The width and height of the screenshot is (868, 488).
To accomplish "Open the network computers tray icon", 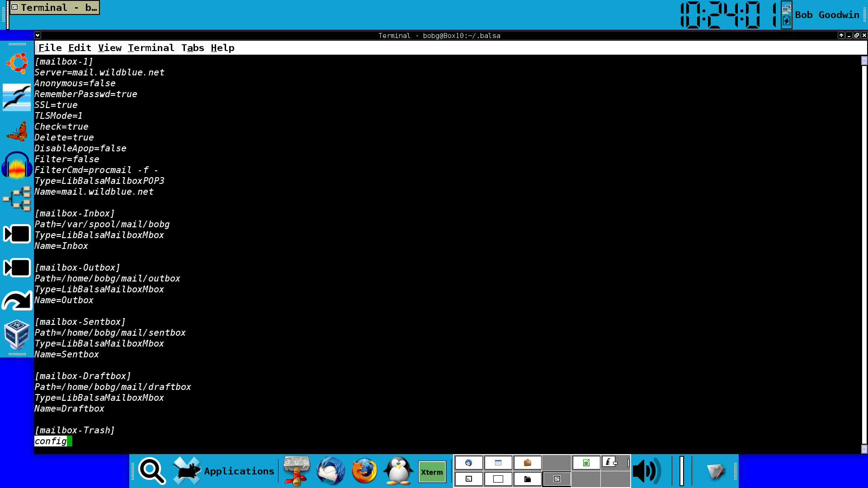I will pyautogui.click(x=787, y=8).
